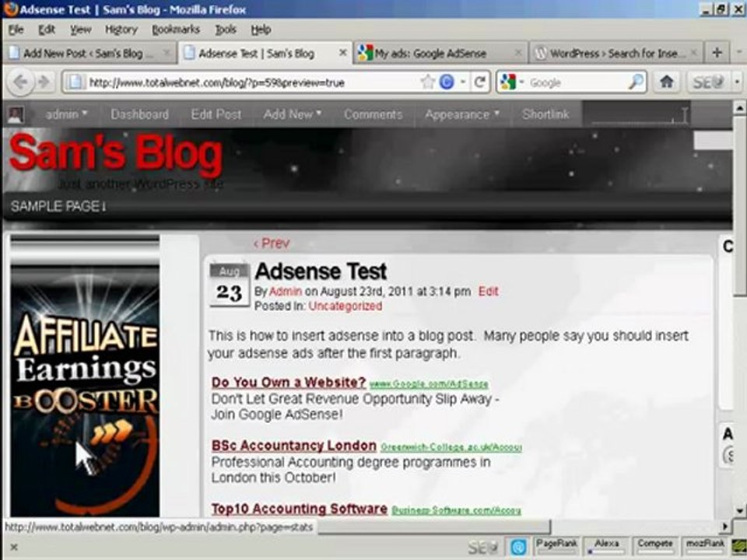Open the search engine selector dropdown arrow
747x560 pixels.
[x=521, y=82]
